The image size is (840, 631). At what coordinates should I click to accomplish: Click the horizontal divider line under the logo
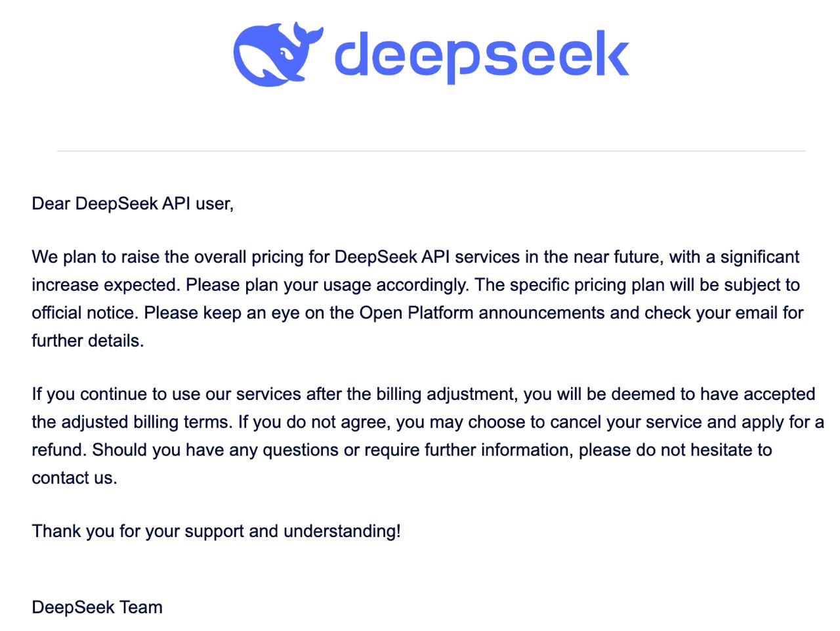tap(431, 151)
